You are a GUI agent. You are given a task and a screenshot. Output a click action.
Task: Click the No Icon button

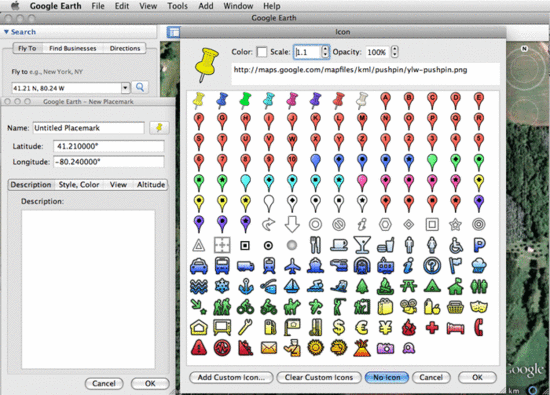[387, 377]
